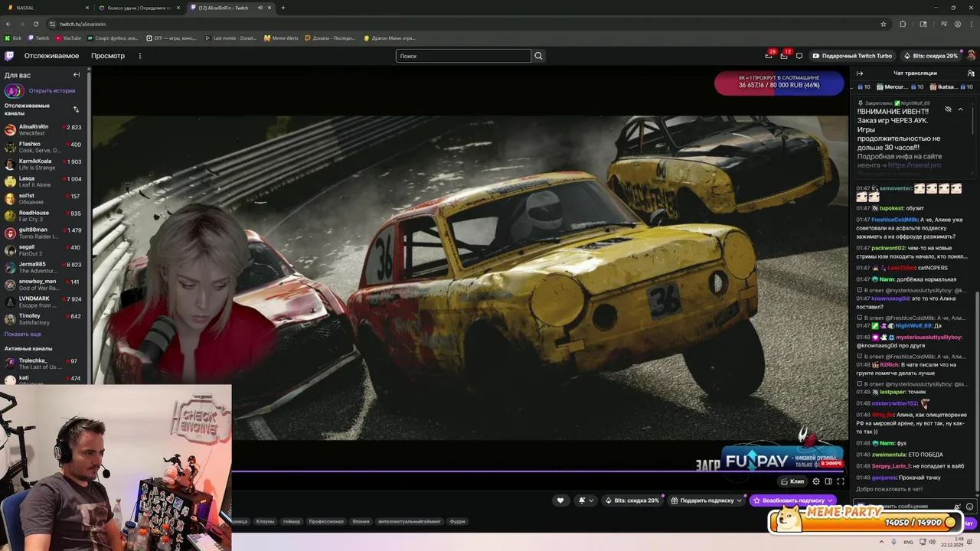This screenshot has width=980, height=551.
Task: Hide the pinned chat message
Action: [948, 109]
